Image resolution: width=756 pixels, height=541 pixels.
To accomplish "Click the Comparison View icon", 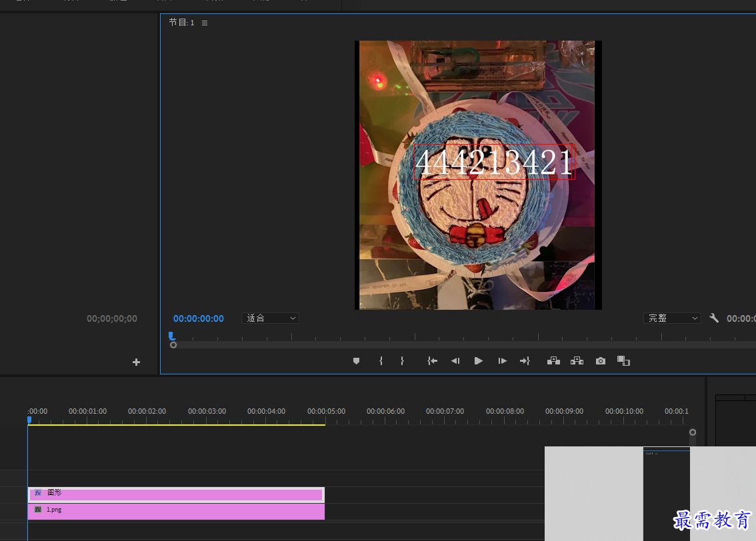I will tap(623, 361).
